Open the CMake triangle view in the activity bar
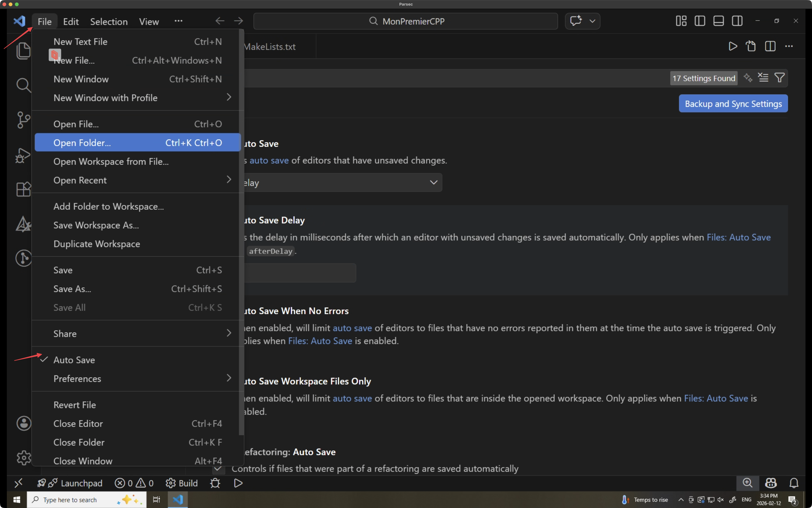812x508 pixels. 23,224
